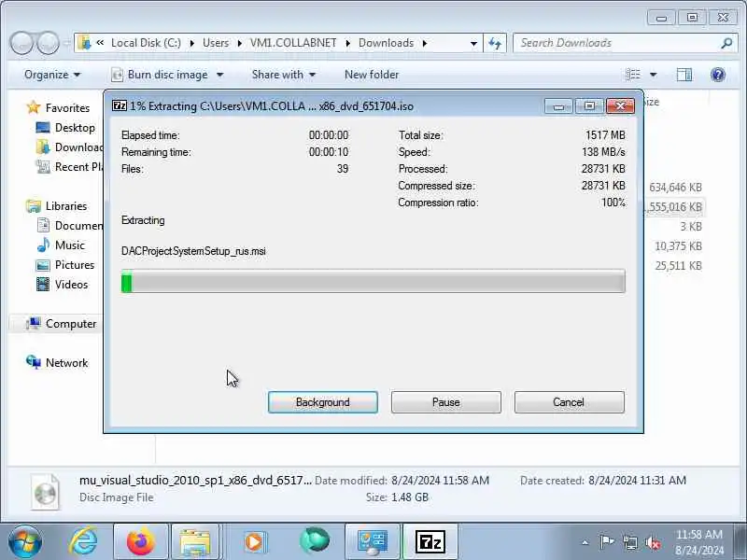Open the control panel taskbar item
This screenshot has height=560, width=747.
point(373,541)
